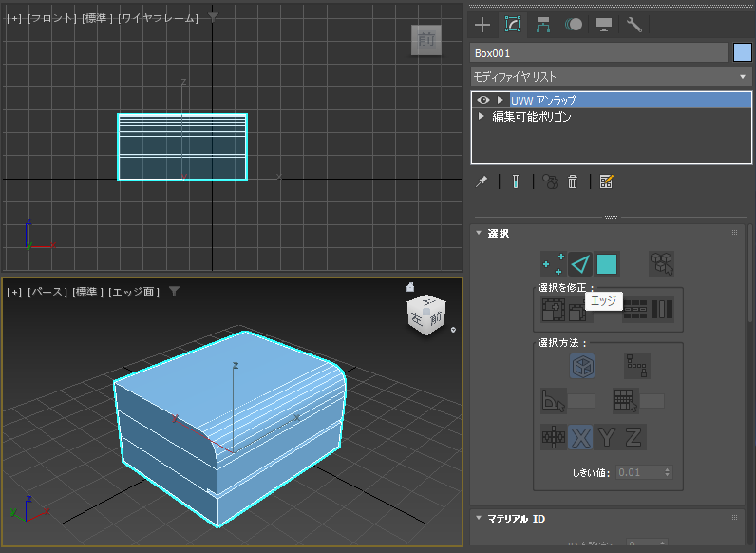
Task: Toggle Point-to-Point edge selection icon
Action: (x=637, y=366)
